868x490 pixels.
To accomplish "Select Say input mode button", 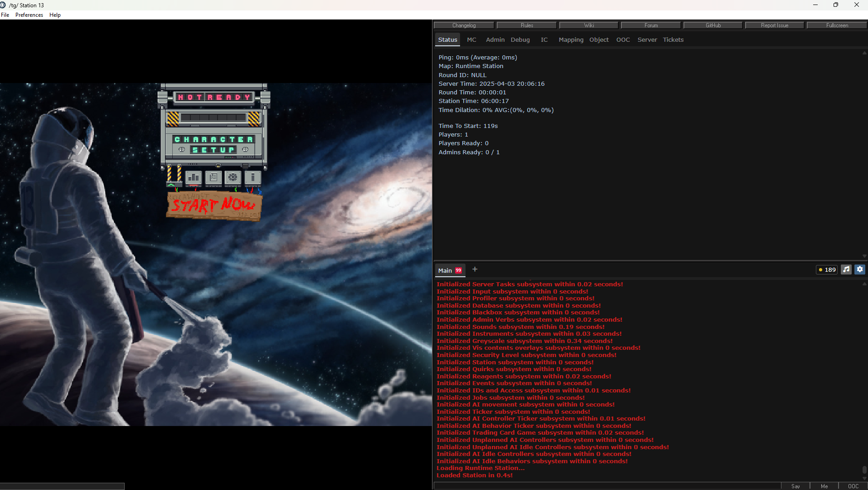I will [x=795, y=486].
